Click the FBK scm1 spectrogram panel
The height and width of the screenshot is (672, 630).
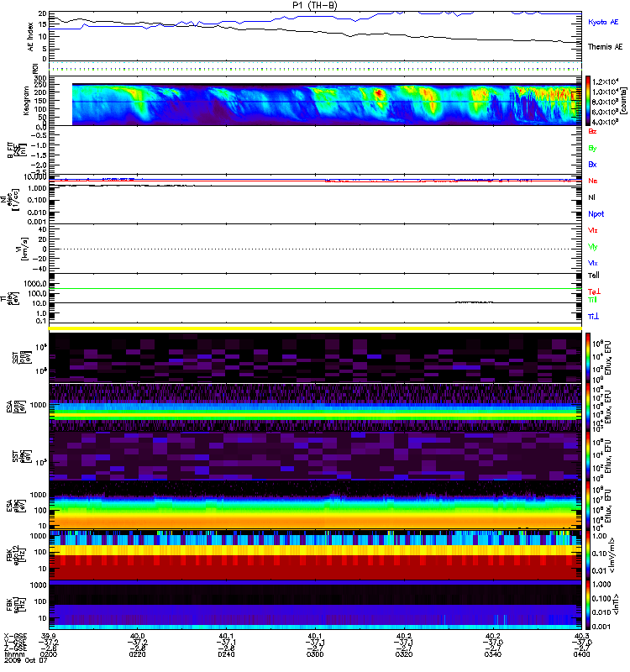316,605
